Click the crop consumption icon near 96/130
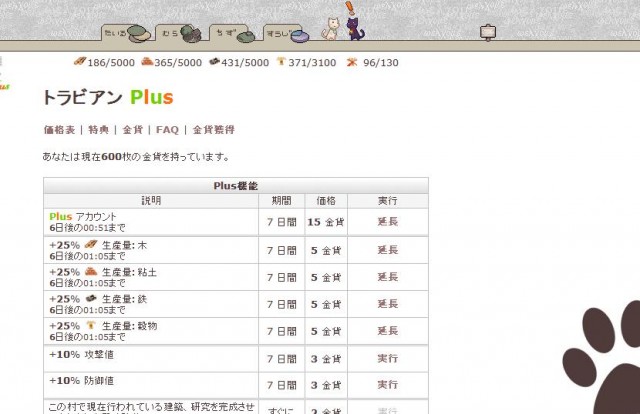The width and height of the screenshot is (640, 414). (x=351, y=62)
